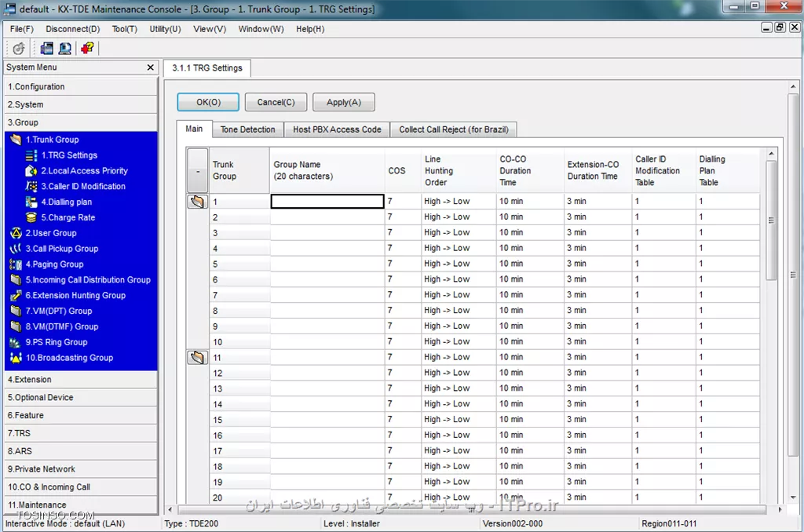Click the Dialling plan icon

point(31,202)
